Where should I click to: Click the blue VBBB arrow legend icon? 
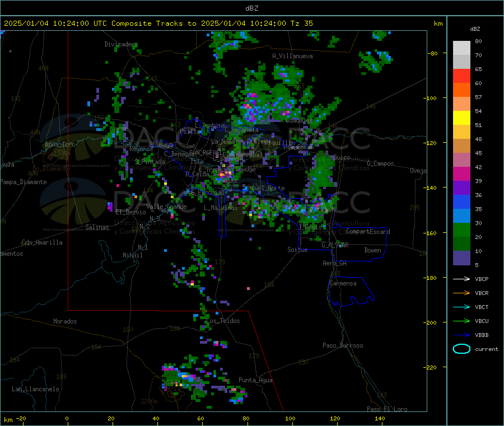pyautogui.click(x=461, y=335)
